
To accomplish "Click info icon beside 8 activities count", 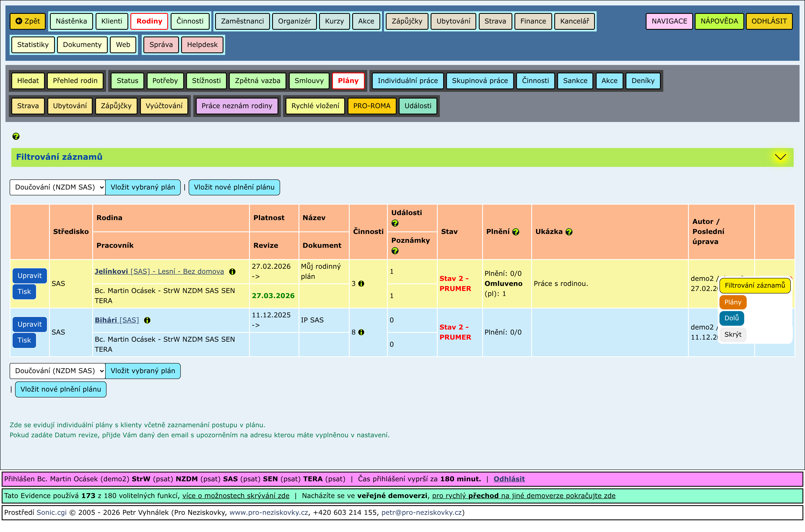I will pos(361,332).
